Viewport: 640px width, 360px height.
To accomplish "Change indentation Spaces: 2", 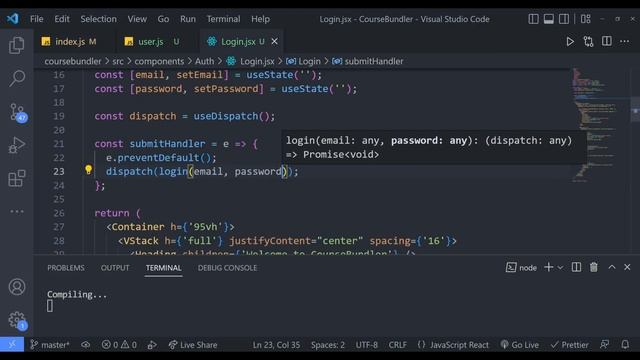I will (328, 345).
